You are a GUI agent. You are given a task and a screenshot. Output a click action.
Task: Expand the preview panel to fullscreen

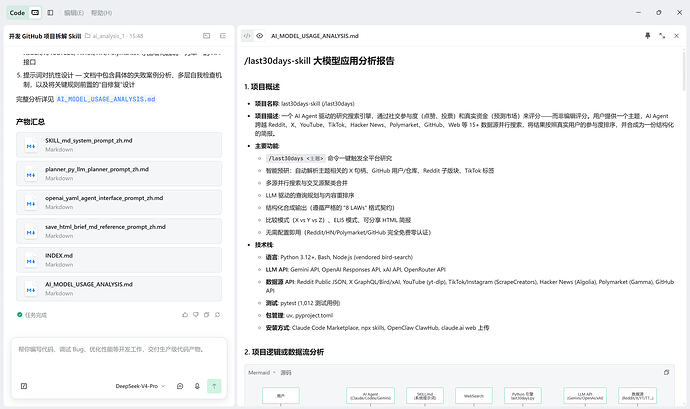click(x=662, y=36)
